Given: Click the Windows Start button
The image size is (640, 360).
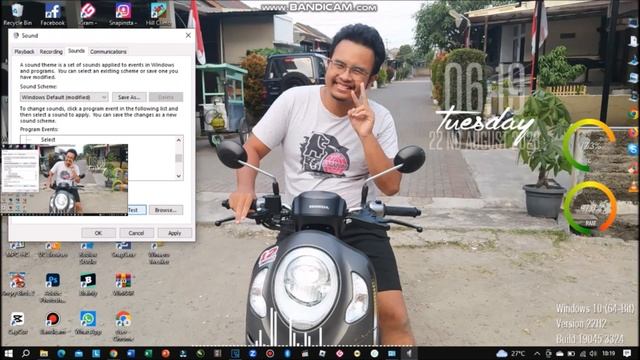Looking at the screenshot, I should tap(8, 353).
